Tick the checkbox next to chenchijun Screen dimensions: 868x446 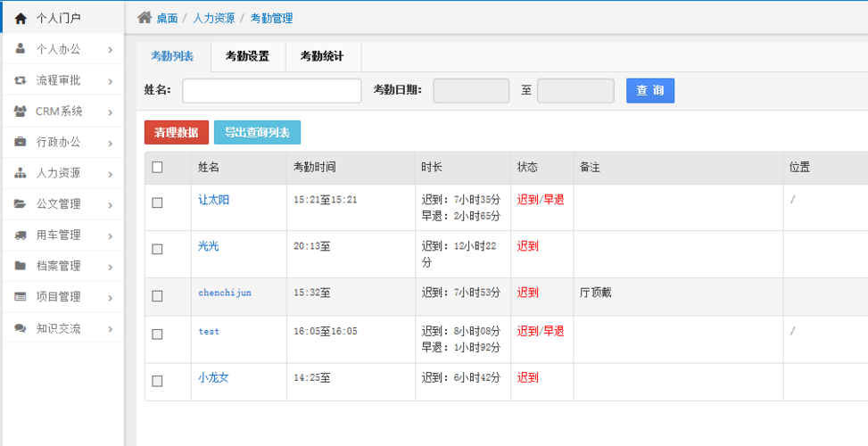158,295
